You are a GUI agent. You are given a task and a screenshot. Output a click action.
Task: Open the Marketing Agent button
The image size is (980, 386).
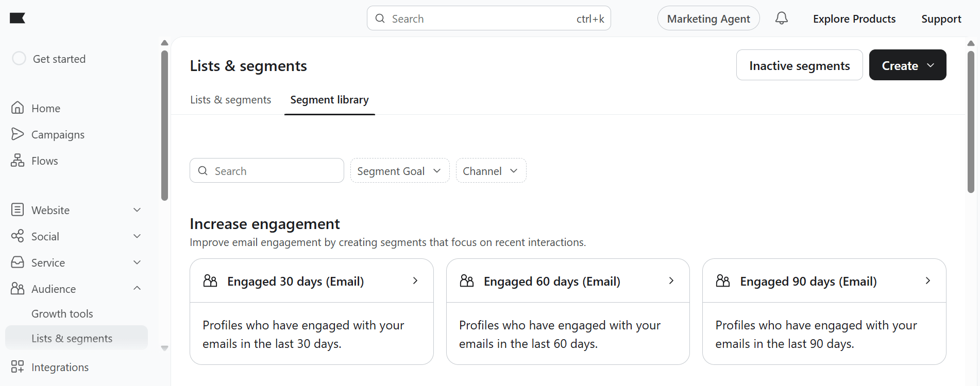(x=708, y=19)
